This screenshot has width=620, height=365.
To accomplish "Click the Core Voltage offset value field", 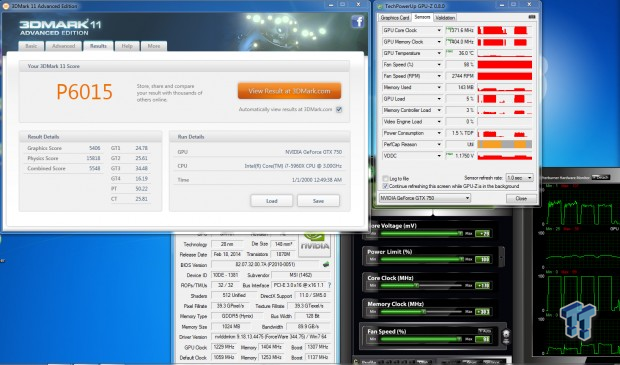I will [x=483, y=234].
